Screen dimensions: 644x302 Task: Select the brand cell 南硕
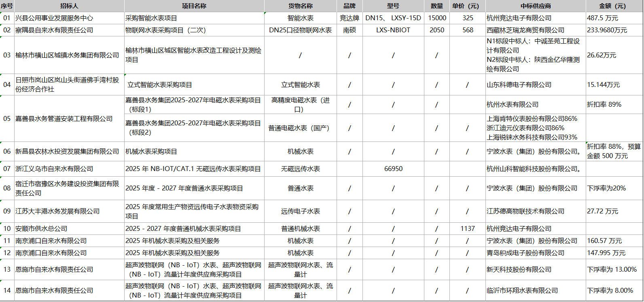point(350,30)
